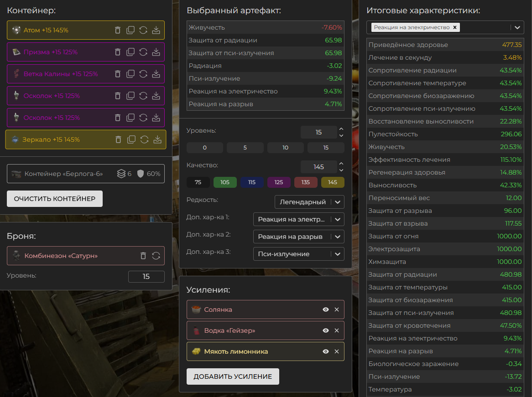Remove the Водка «Гейзер» enhancement

point(337,330)
